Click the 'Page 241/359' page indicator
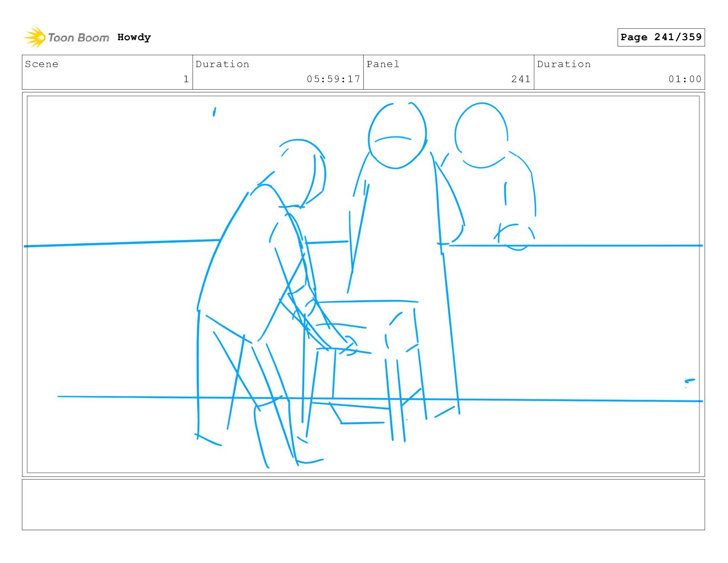 pos(661,37)
